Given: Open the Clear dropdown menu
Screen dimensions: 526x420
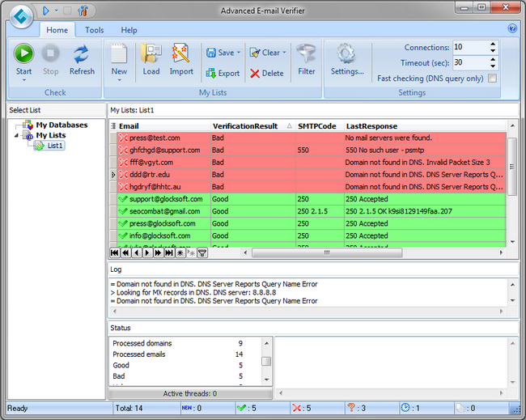Looking at the screenshot, I should click(285, 53).
